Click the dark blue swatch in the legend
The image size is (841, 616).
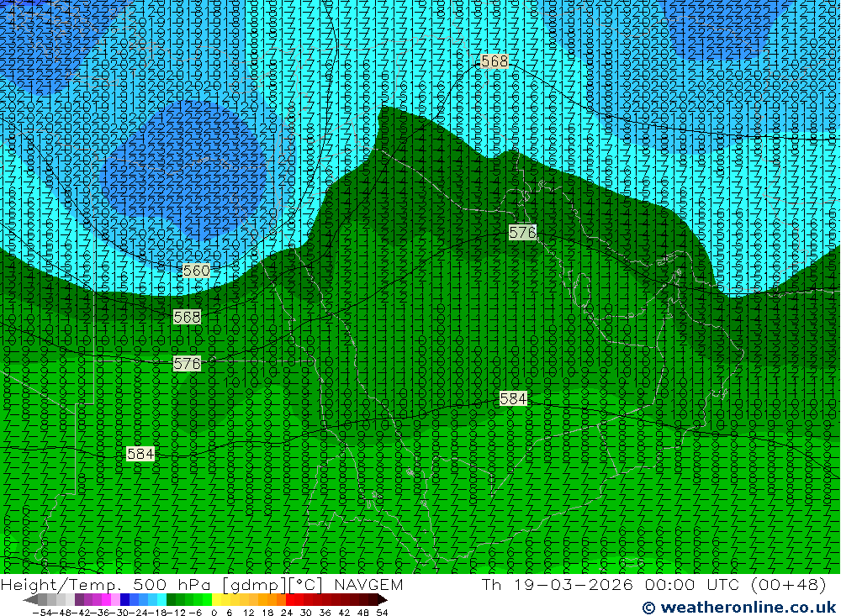click(x=124, y=600)
